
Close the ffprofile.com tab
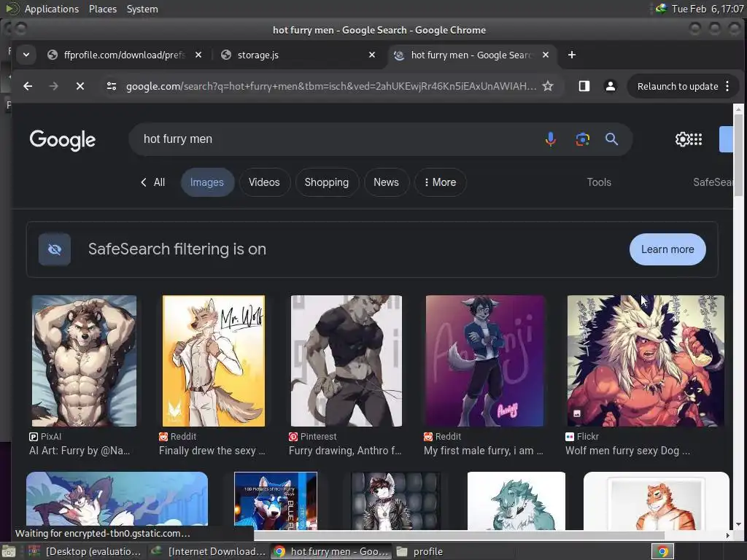coord(198,55)
